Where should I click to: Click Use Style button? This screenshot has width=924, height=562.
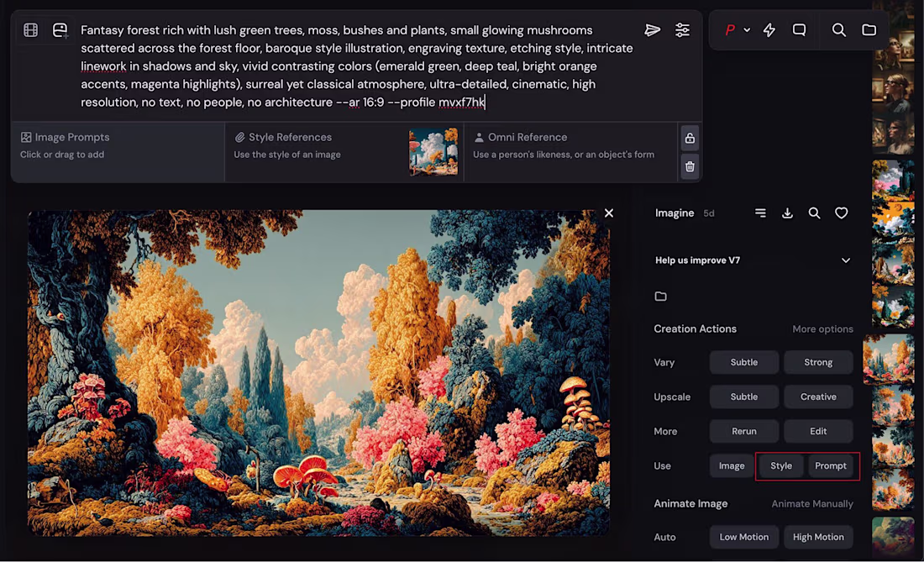pos(781,466)
